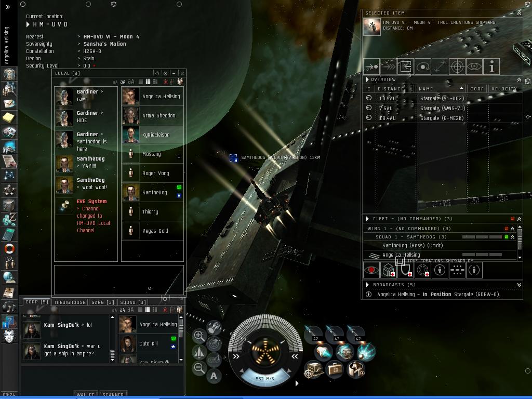532x399 pixels.
Task: Click the zoom in magnifier button
Action: 199,336
